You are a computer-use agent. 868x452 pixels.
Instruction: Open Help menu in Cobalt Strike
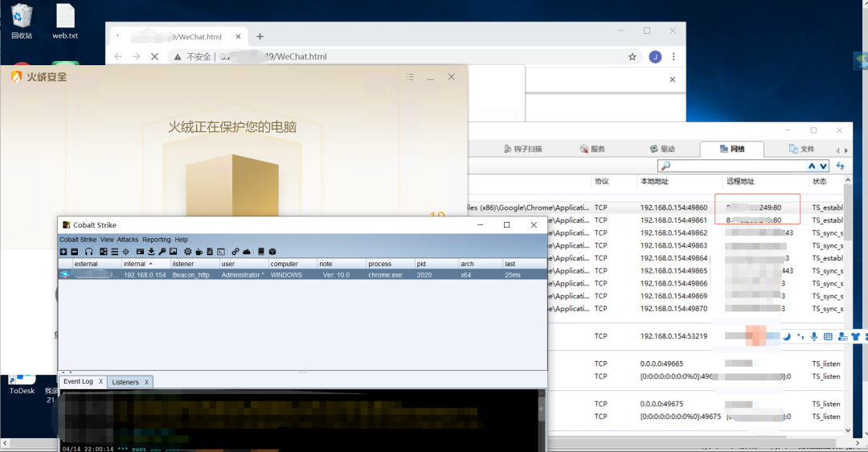point(181,240)
